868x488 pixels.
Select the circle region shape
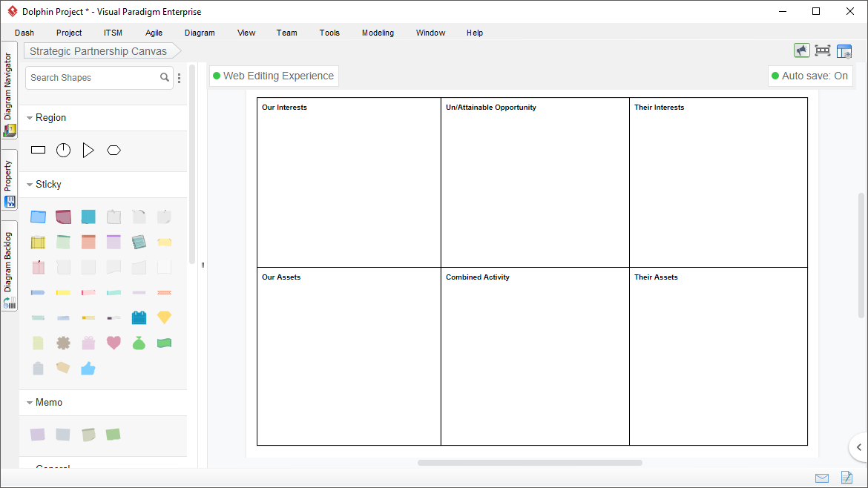tap(63, 150)
